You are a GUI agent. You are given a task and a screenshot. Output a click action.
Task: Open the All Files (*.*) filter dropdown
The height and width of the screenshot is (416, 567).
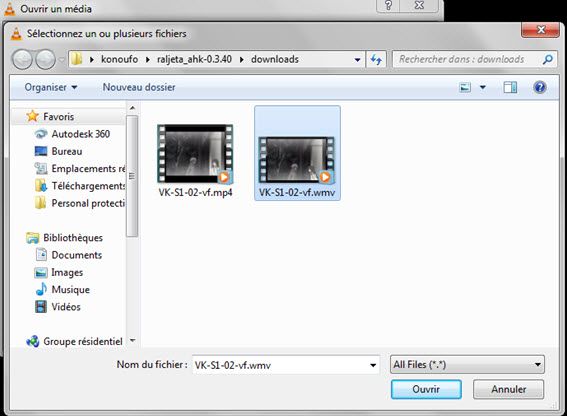pos(467,365)
